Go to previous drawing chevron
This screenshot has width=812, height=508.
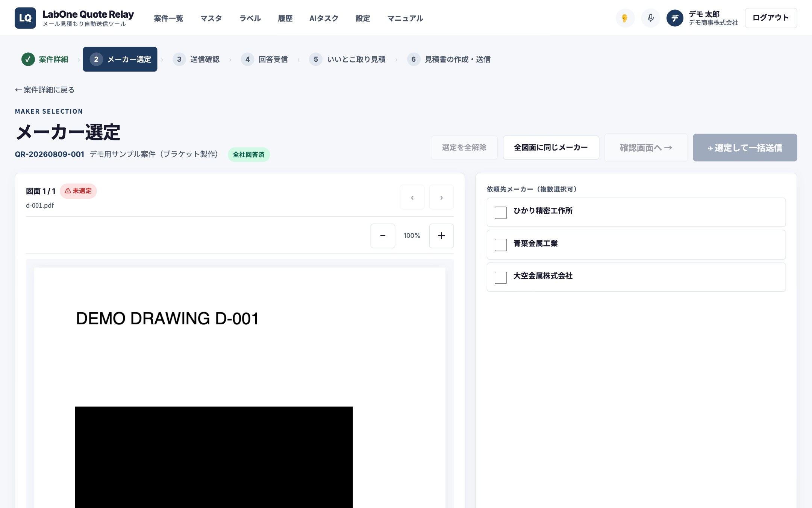point(412,197)
